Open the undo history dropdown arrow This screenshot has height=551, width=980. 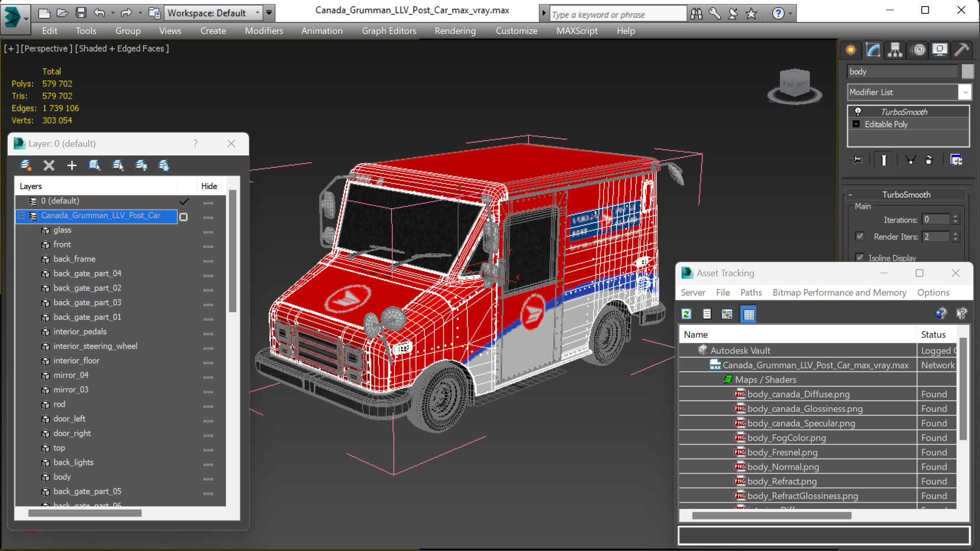click(112, 13)
